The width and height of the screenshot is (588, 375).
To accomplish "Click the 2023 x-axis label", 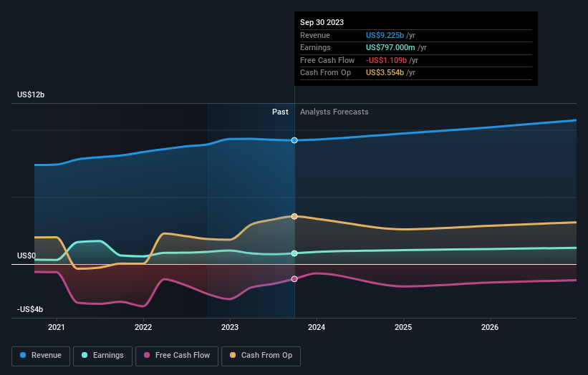I will 230,327.
